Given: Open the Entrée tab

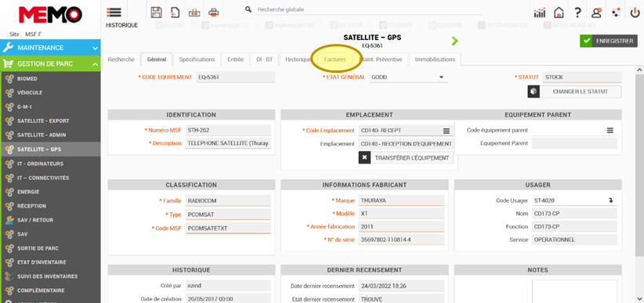Looking at the screenshot, I should [x=236, y=60].
